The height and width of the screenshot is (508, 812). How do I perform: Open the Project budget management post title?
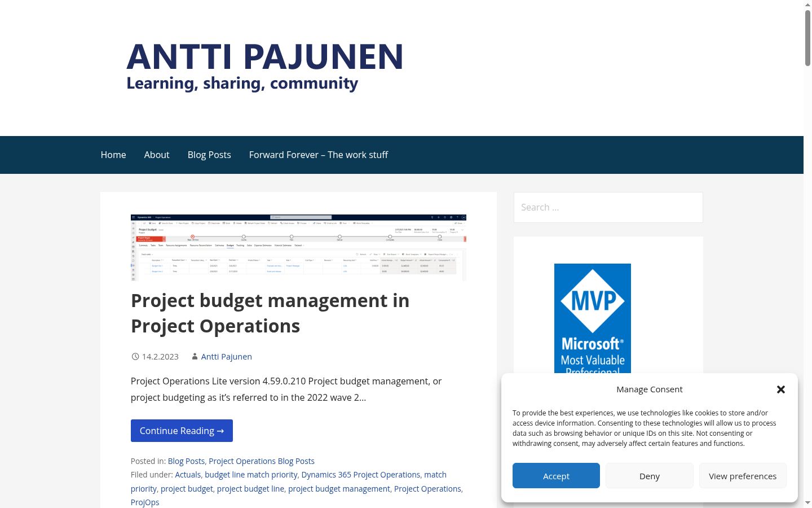tap(270, 313)
